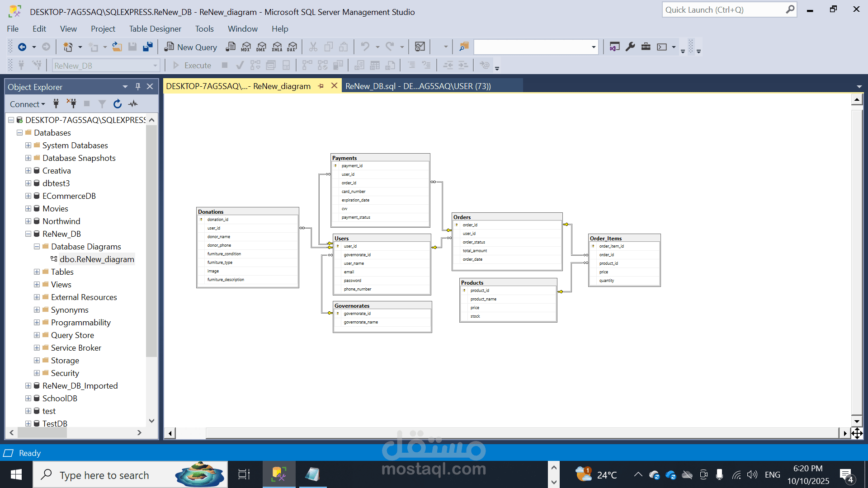Refresh Object Explorer with refresh icon
The width and height of the screenshot is (868, 488).
tap(118, 104)
